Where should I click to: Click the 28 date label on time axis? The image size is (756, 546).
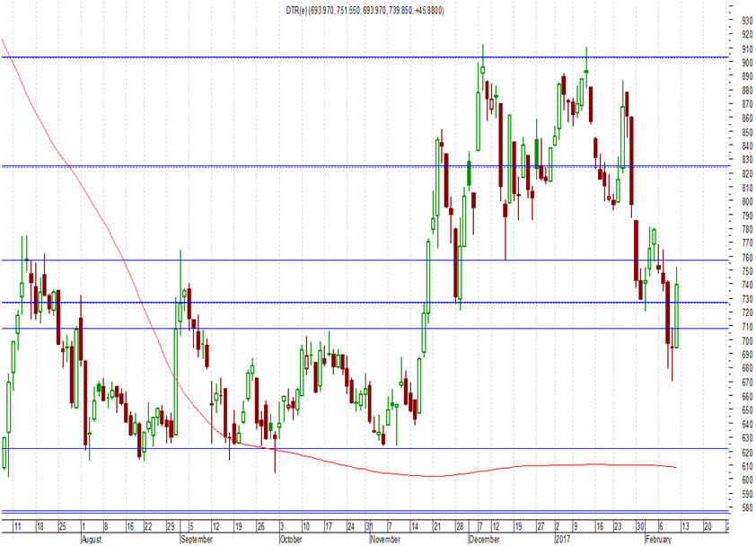(460, 526)
